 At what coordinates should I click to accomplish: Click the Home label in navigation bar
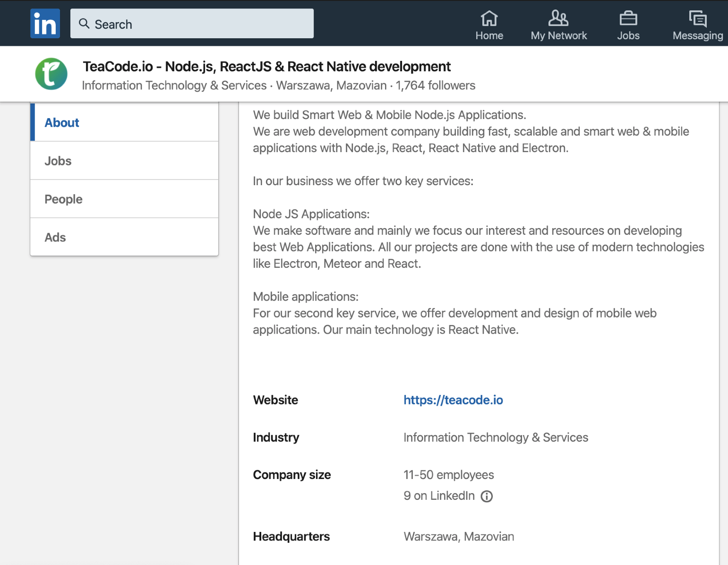click(489, 36)
